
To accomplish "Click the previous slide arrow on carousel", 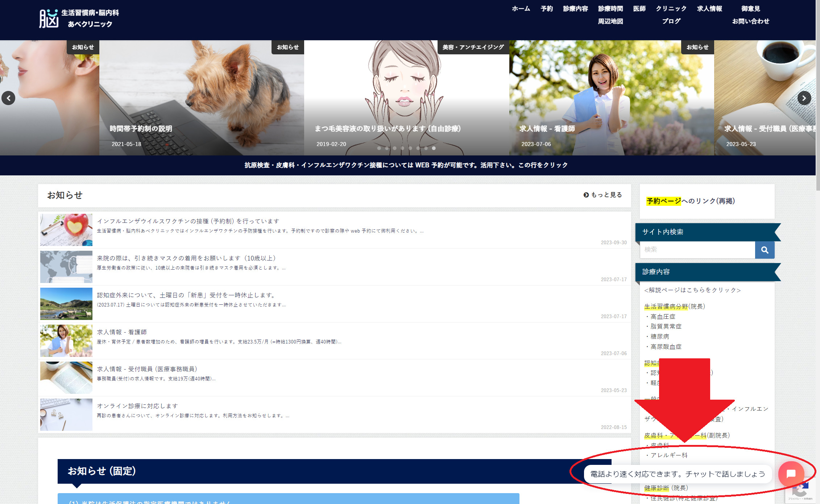I will 8,98.
